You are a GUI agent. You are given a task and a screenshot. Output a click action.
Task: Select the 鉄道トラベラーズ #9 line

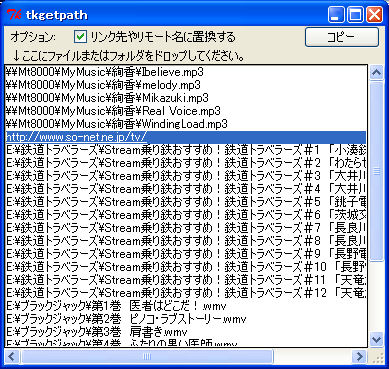tap(186, 254)
